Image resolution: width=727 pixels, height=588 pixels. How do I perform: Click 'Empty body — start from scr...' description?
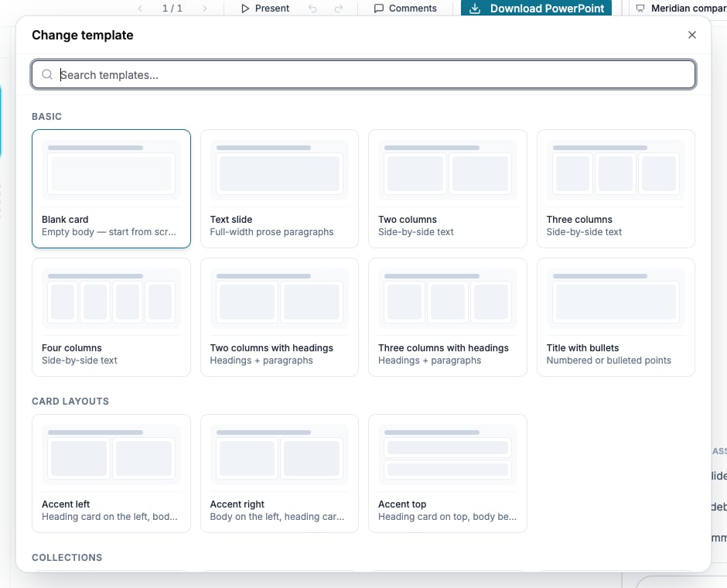(x=109, y=232)
